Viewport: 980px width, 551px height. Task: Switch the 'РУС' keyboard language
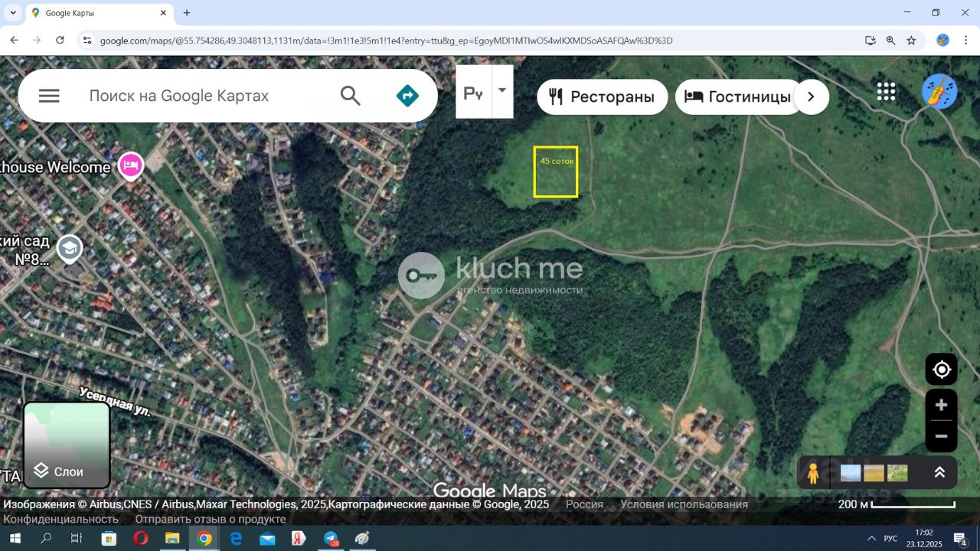(x=890, y=539)
